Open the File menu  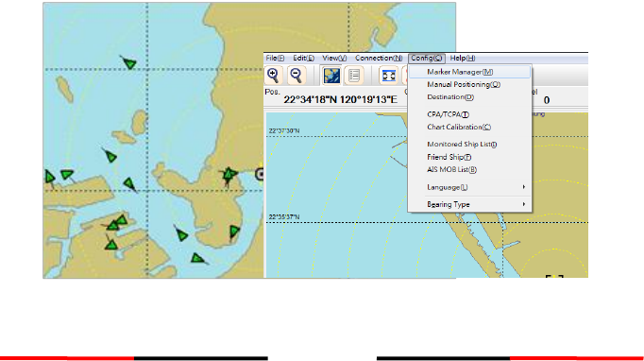pyautogui.click(x=275, y=58)
